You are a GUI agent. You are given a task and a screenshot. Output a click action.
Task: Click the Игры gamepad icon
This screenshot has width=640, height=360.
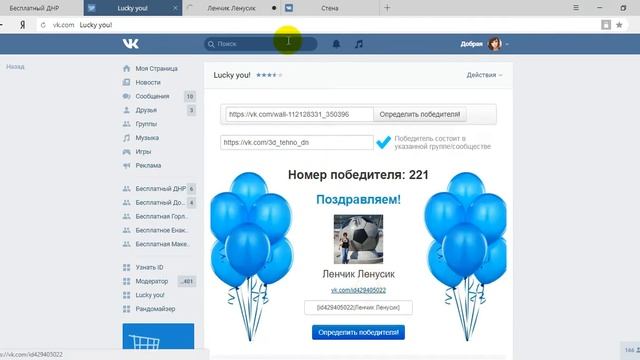coord(127,152)
